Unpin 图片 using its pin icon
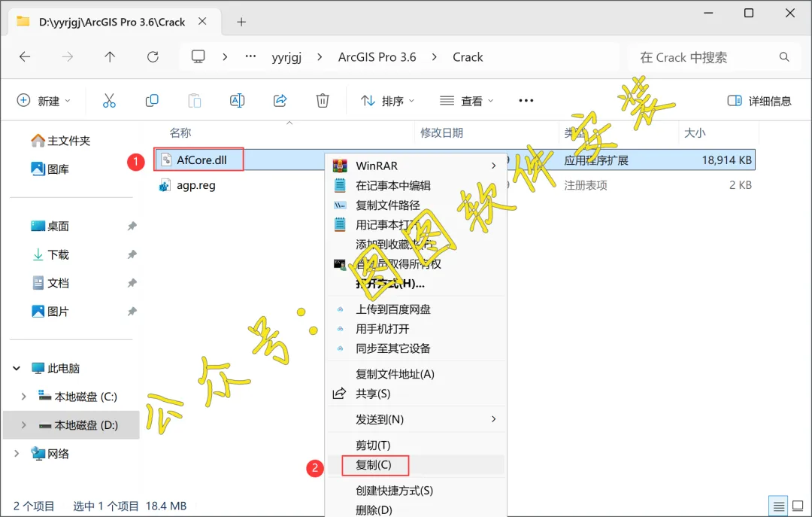This screenshot has width=812, height=517. click(132, 312)
